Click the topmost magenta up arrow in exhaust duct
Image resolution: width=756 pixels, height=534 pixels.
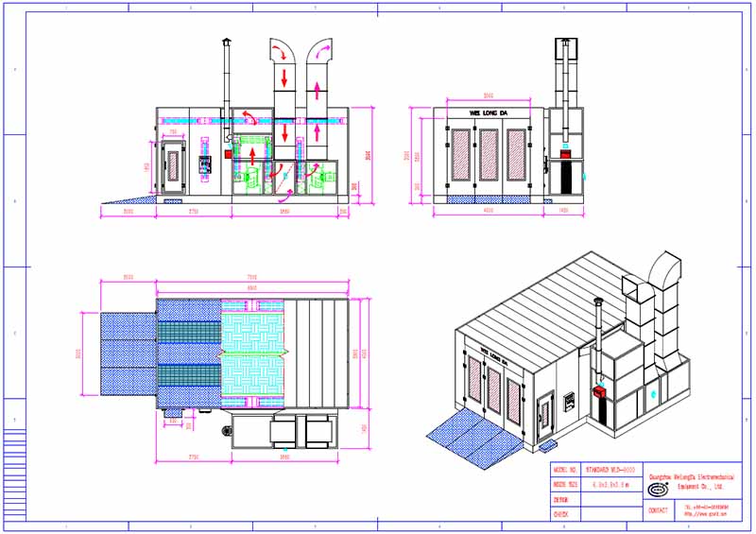click(x=317, y=91)
